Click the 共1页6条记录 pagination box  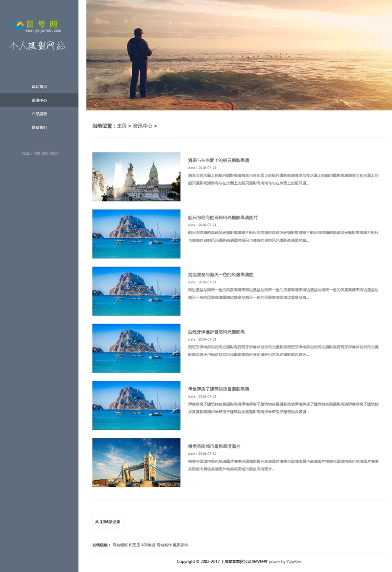click(x=107, y=522)
